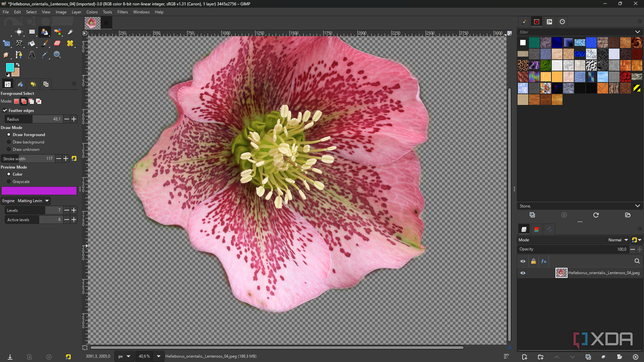Screen dimensions: 644x362
Task: Switch to the Channels tab
Action: [536, 229]
